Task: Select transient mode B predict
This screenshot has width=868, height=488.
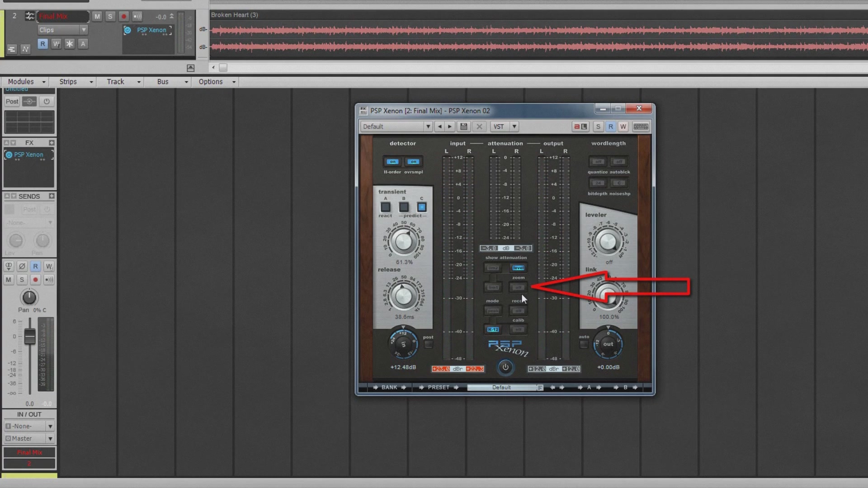Action: [404, 207]
